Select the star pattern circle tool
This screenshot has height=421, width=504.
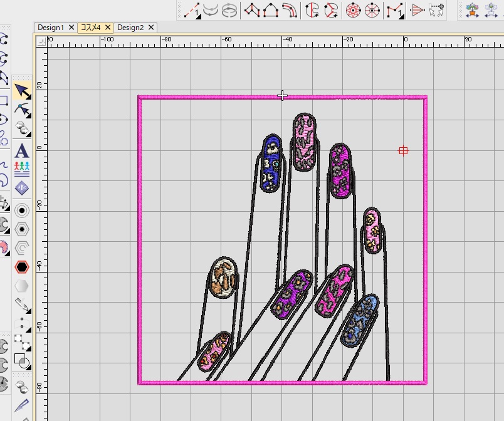pyautogui.click(x=354, y=10)
